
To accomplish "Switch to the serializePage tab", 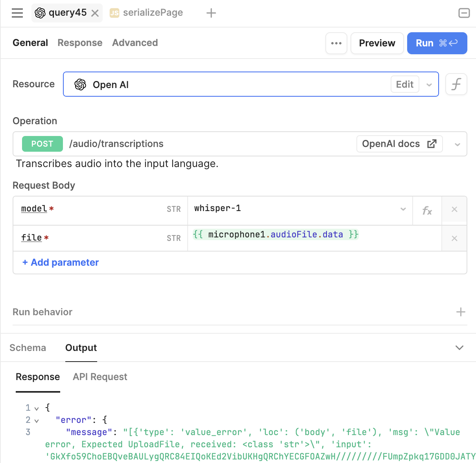I will [x=153, y=13].
